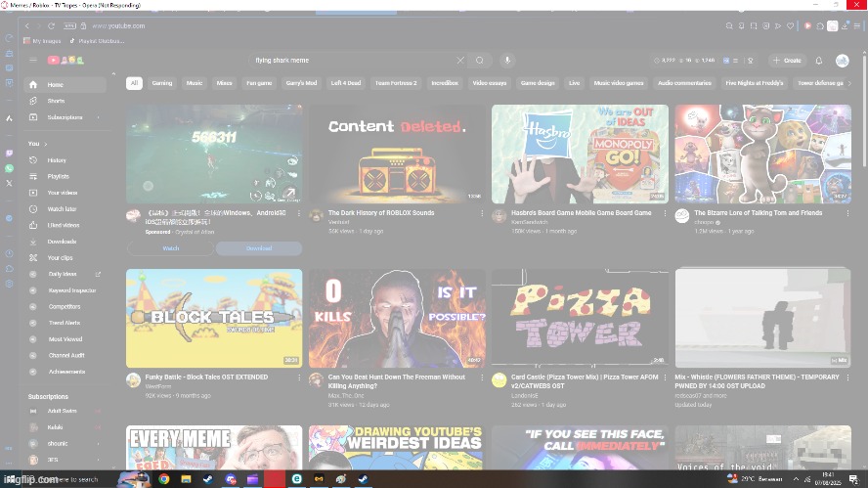
Task: Select the Gaming filter chip
Action: point(162,83)
